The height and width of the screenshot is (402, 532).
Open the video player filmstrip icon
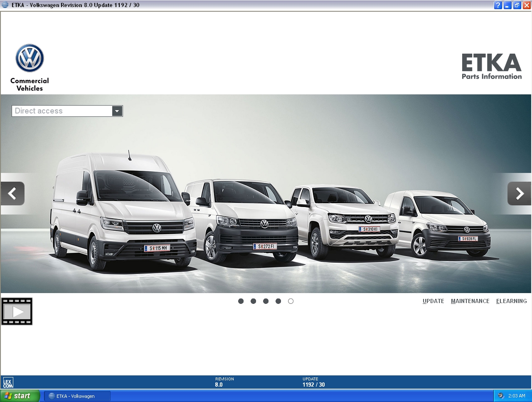coord(17,311)
